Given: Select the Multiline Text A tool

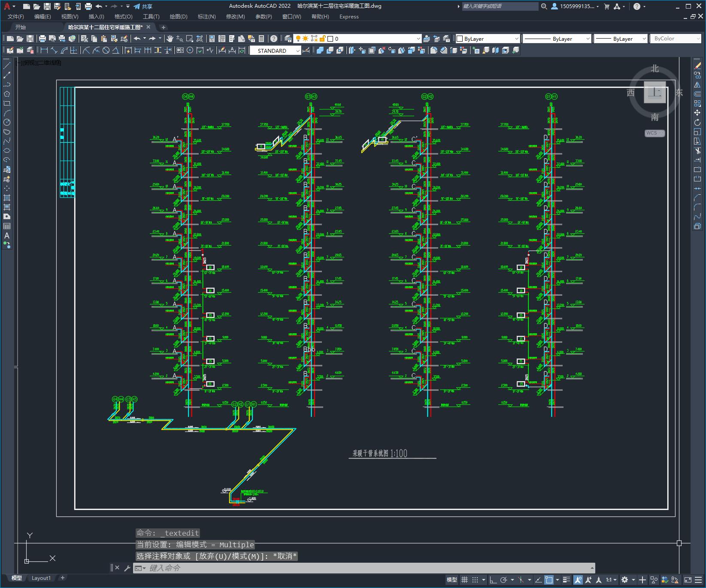Looking at the screenshot, I should (7, 235).
